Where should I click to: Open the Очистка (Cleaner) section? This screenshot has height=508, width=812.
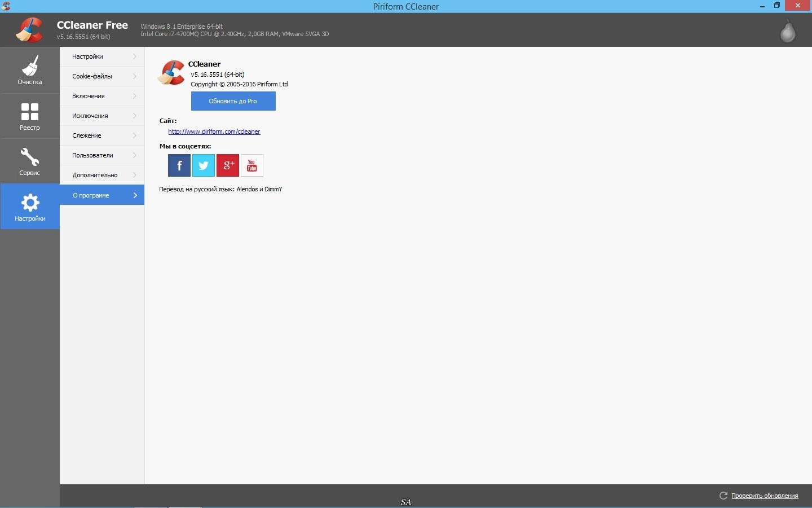(30, 70)
